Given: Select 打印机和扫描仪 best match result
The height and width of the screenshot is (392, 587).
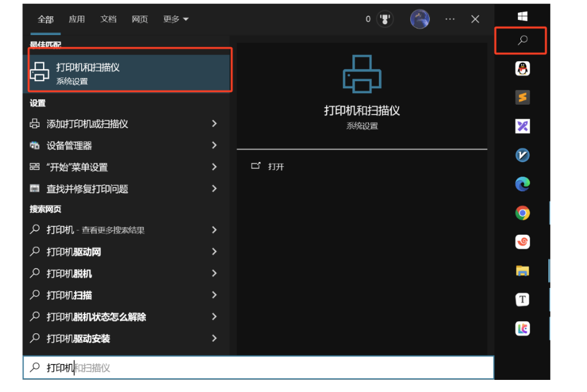Looking at the screenshot, I should point(129,73).
